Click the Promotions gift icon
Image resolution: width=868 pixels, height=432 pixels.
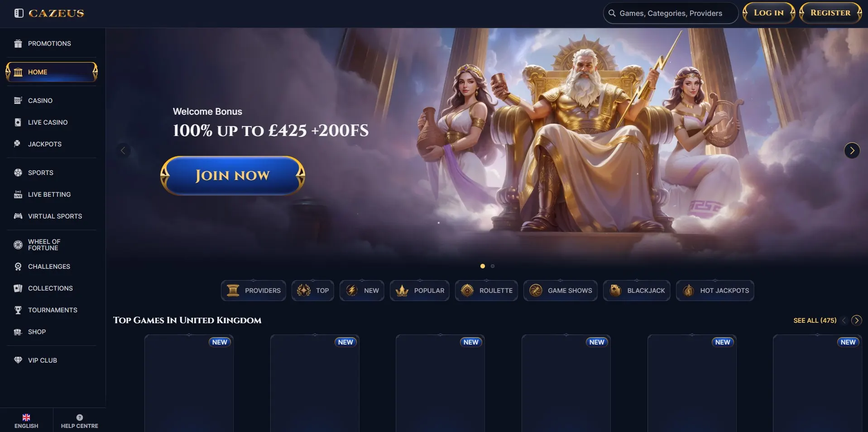(18, 44)
